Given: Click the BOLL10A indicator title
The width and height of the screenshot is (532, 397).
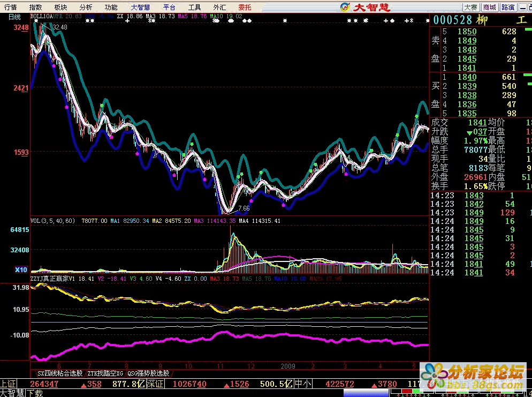Looking at the screenshot, I should (x=41, y=16).
